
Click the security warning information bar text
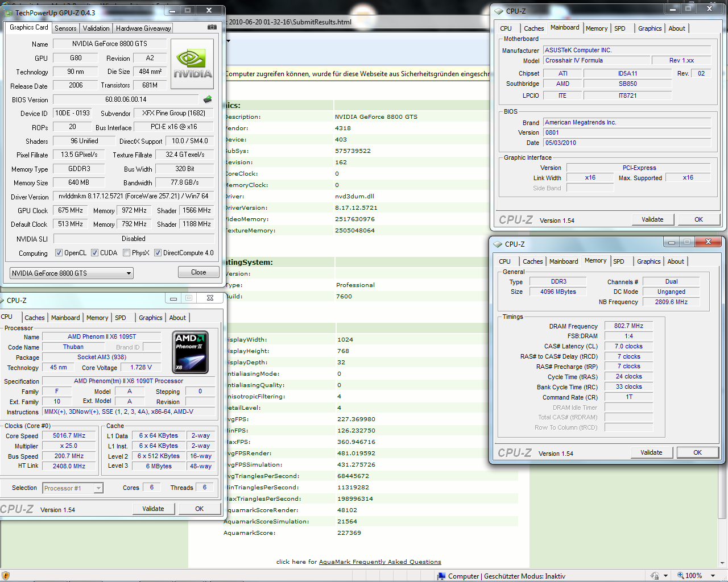(357, 74)
